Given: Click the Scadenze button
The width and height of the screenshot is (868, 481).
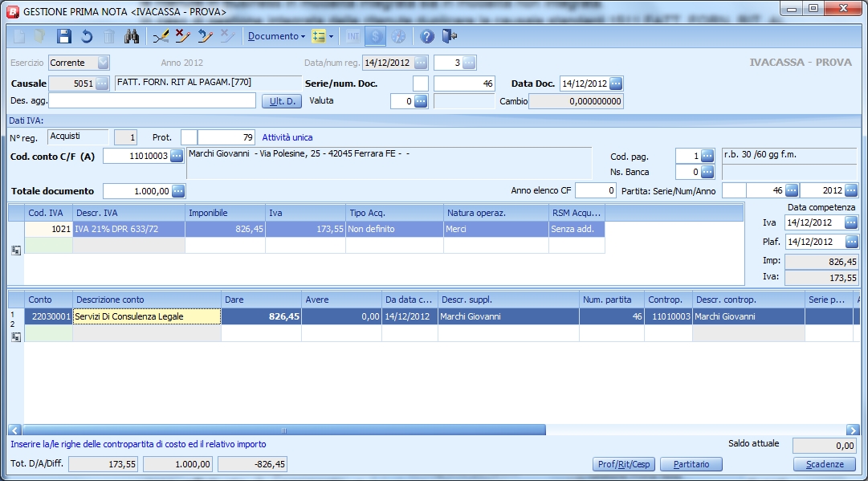Looking at the screenshot, I should pos(825,464).
